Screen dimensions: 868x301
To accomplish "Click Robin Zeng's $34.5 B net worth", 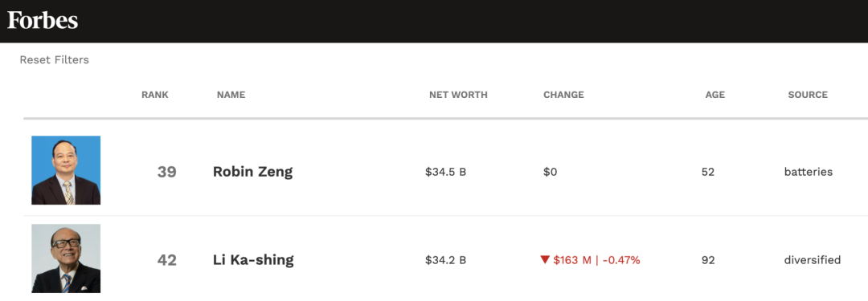I will tap(445, 172).
